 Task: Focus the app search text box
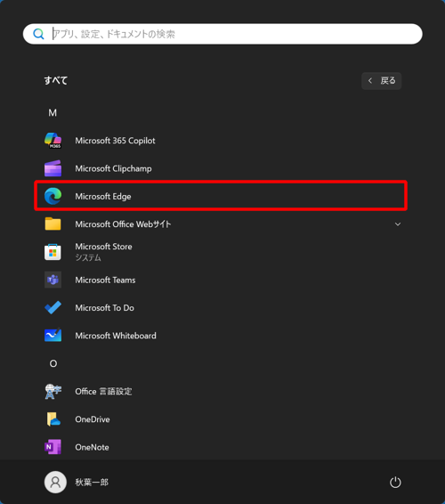[x=222, y=34]
